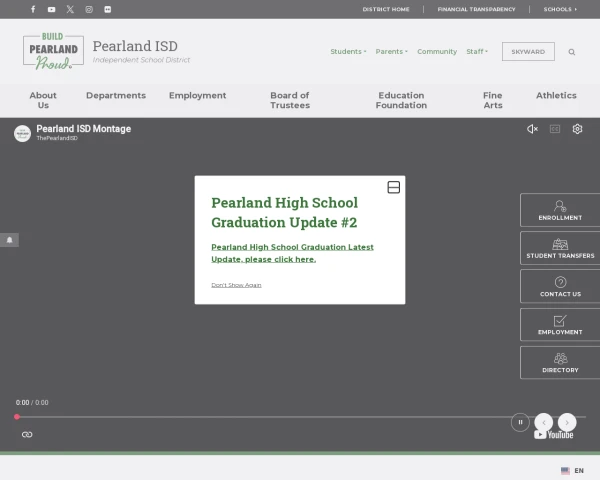Click the 0:00 / 0:00 time display
This screenshot has width=600, height=480.
[x=32, y=402]
